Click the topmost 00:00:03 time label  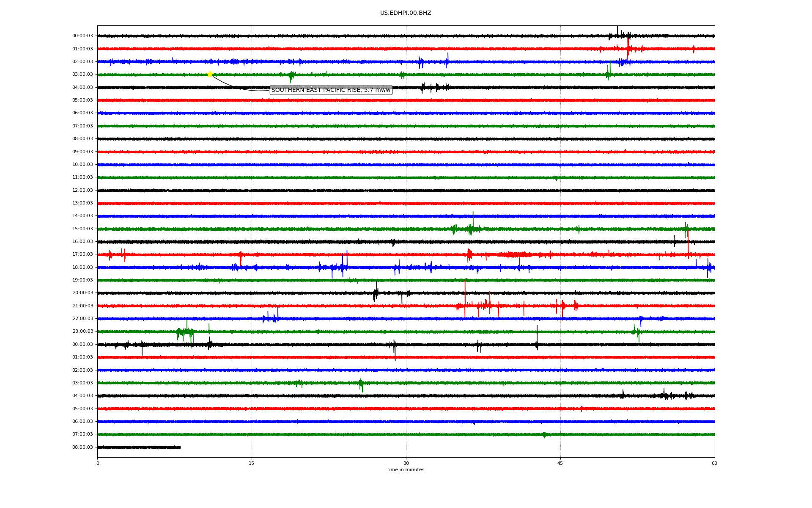(x=82, y=36)
